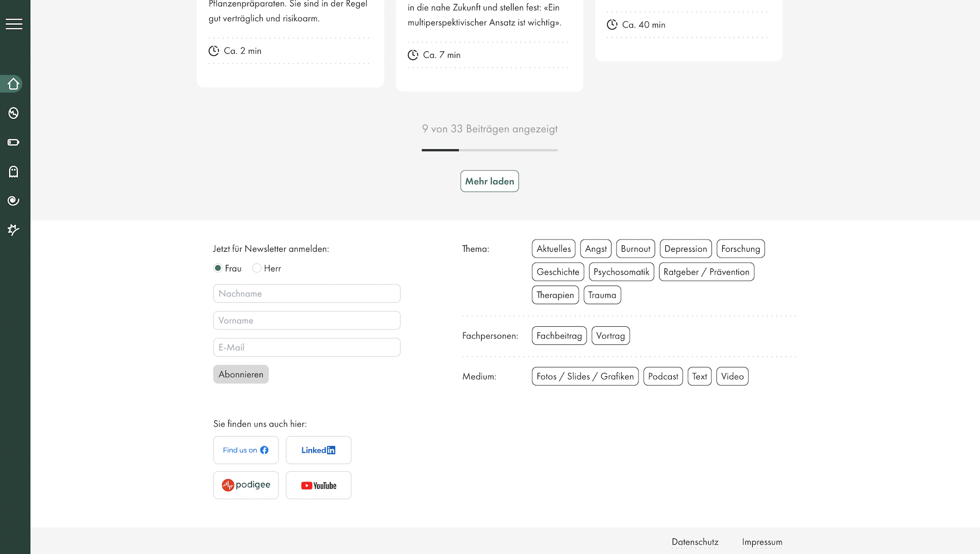The image size is (980, 554).
Task: Open the LinkedIn logo link
Action: tap(318, 450)
